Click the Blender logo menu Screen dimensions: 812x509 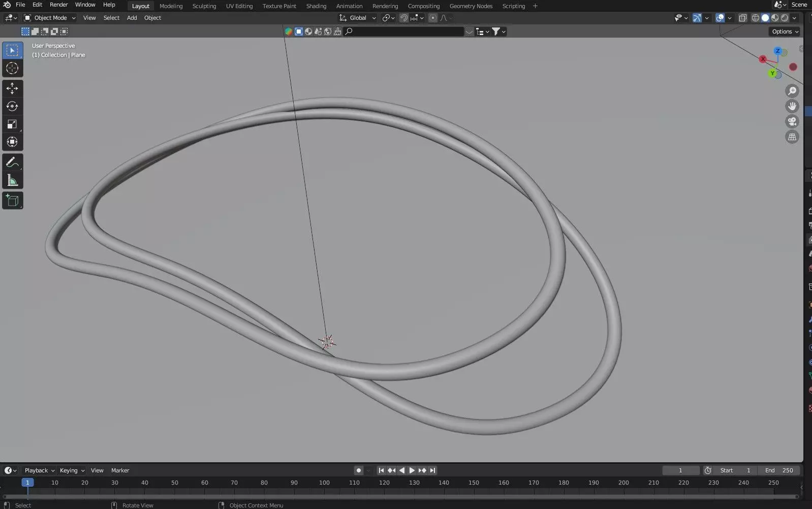pyautogui.click(x=7, y=5)
